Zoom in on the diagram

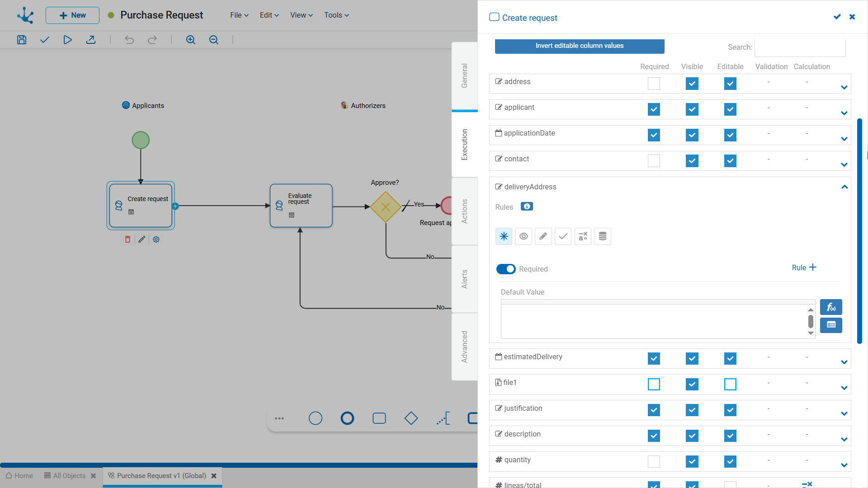pyautogui.click(x=191, y=40)
